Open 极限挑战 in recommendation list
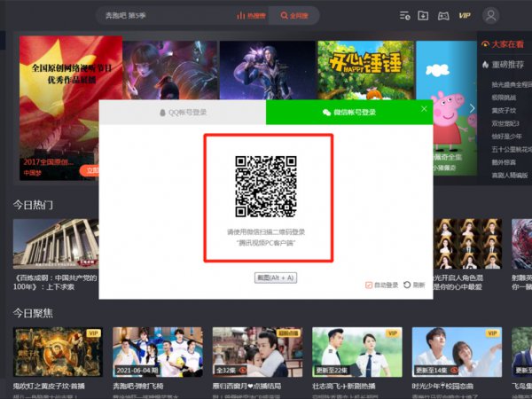The image size is (532, 399). 504,98
